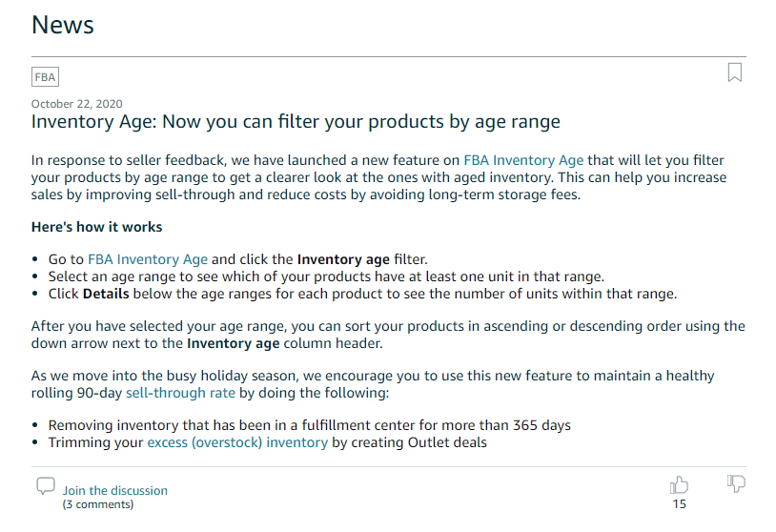Click bold Inventory age before column header
The width and height of the screenshot is (776, 532).
(x=234, y=343)
